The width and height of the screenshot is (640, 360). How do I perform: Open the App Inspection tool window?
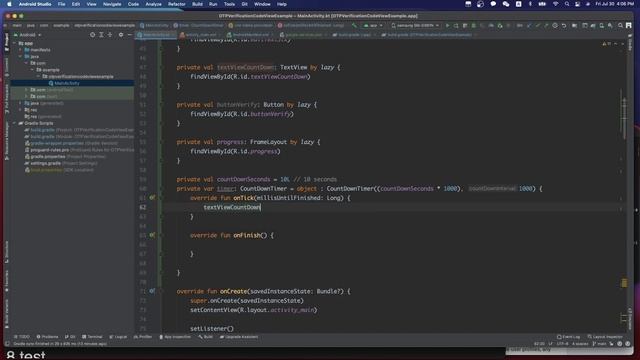pos(175,337)
